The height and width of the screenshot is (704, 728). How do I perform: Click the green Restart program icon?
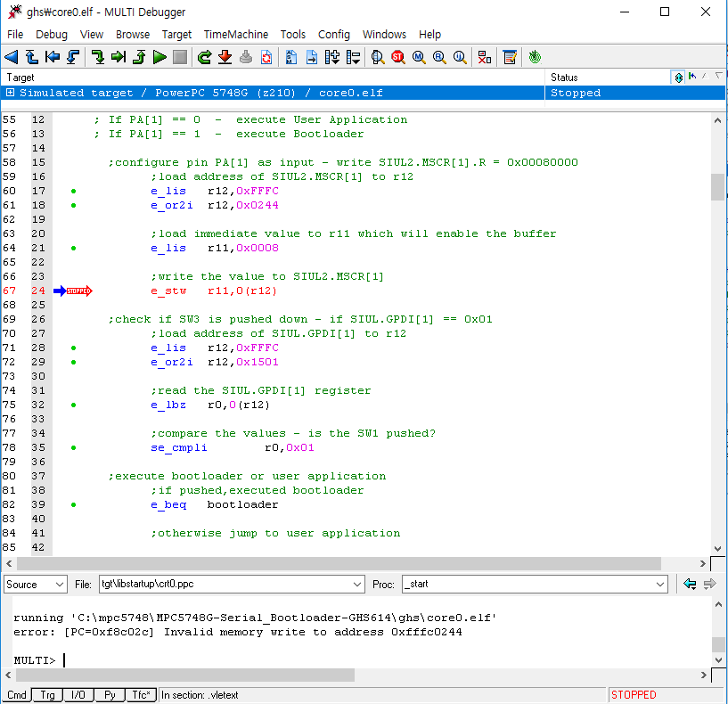pyautogui.click(x=204, y=57)
